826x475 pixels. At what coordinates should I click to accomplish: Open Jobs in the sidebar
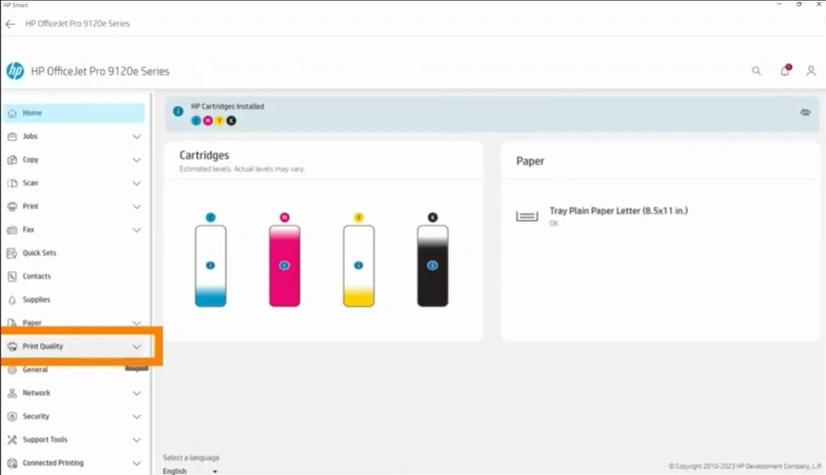(x=74, y=136)
